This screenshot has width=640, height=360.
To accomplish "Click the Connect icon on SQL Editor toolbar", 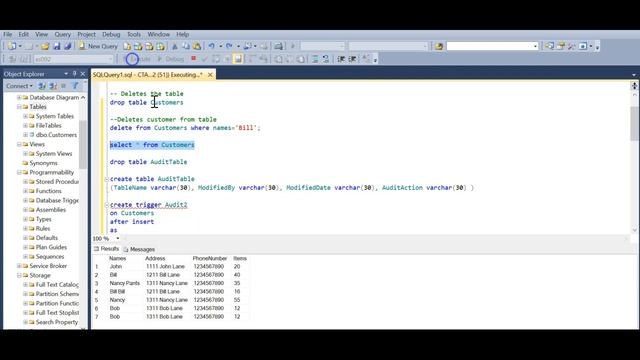I will point(13,59).
